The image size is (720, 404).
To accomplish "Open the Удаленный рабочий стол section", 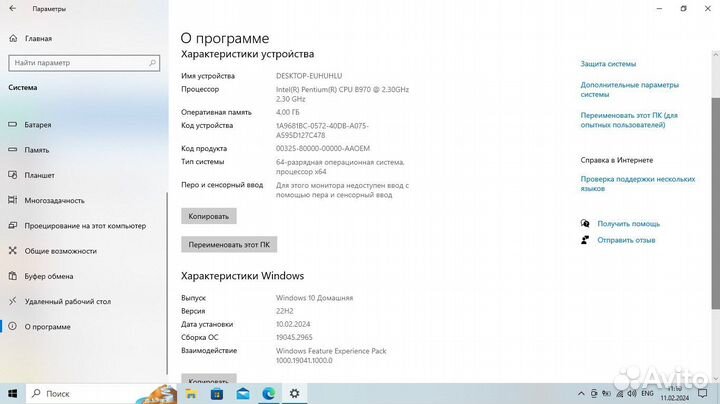I will pos(68,301).
